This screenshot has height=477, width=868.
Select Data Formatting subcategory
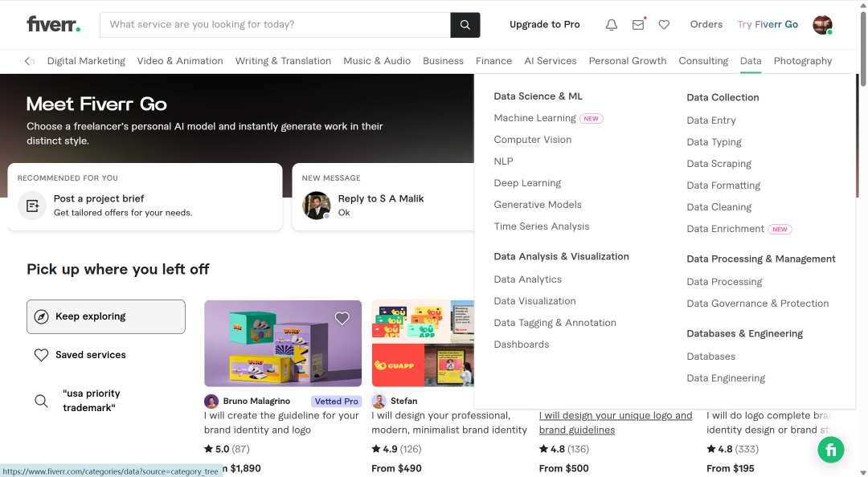click(x=723, y=185)
